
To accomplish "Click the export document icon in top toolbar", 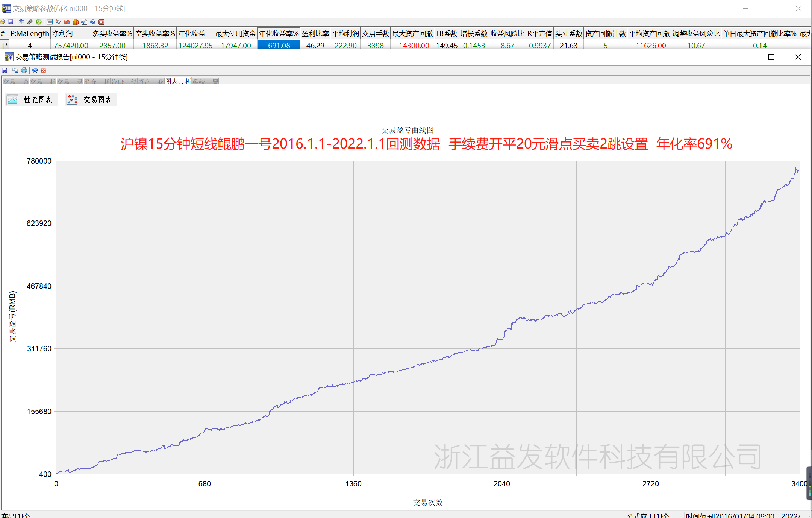I will (84, 22).
